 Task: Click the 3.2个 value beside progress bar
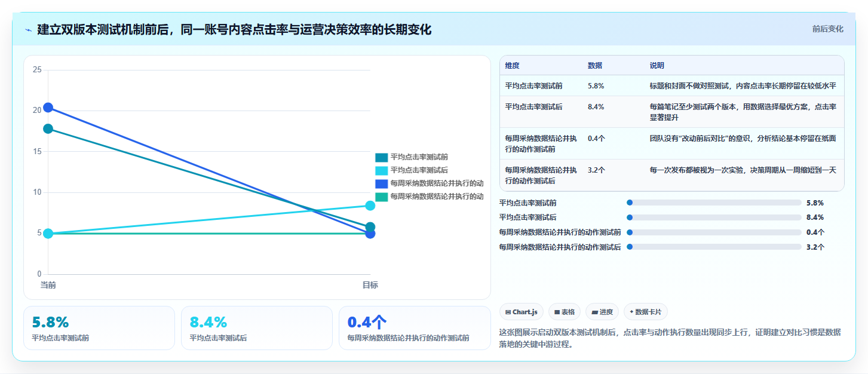tap(815, 247)
